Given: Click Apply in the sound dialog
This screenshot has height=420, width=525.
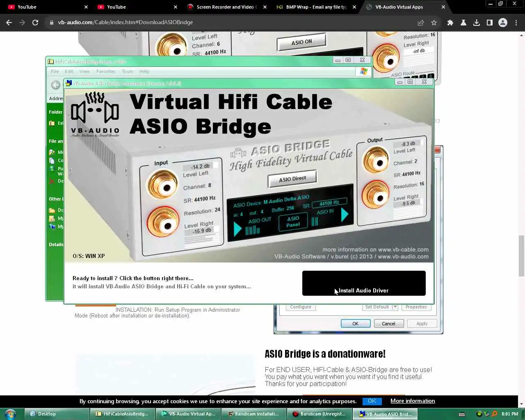Looking at the screenshot, I should pyautogui.click(x=422, y=324).
